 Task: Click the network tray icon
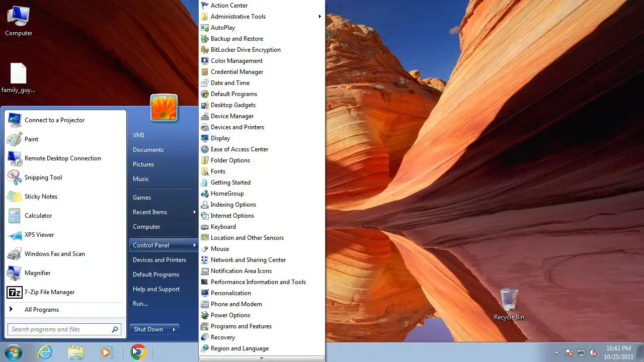point(581,352)
